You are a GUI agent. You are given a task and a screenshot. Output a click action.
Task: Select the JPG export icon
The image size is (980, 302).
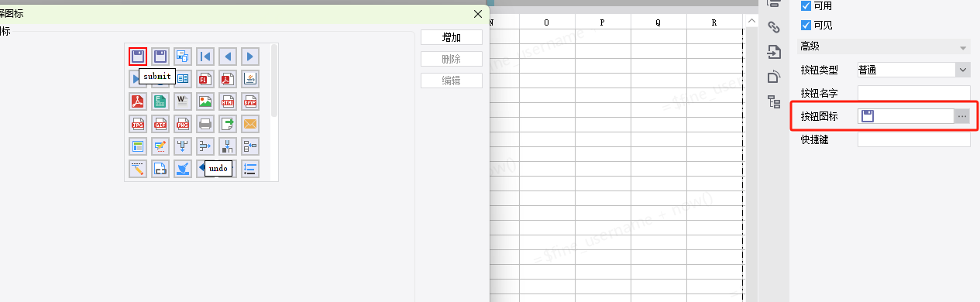point(138,123)
